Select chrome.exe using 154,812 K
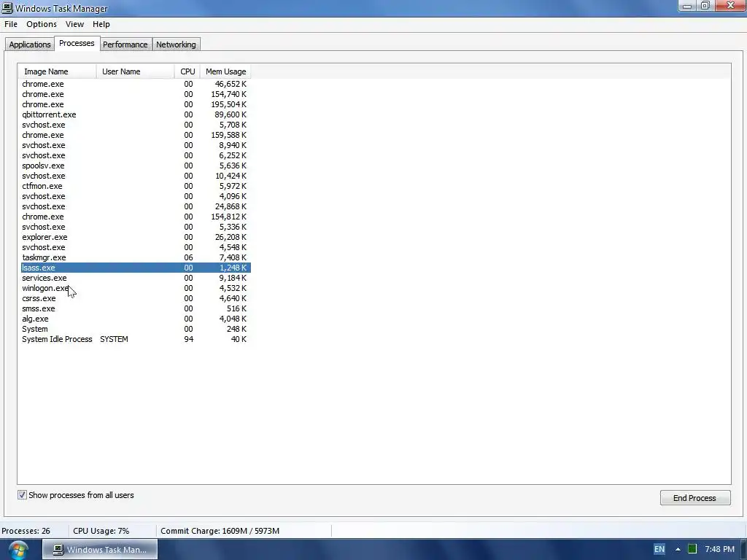This screenshot has width=747, height=560. (136, 217)
